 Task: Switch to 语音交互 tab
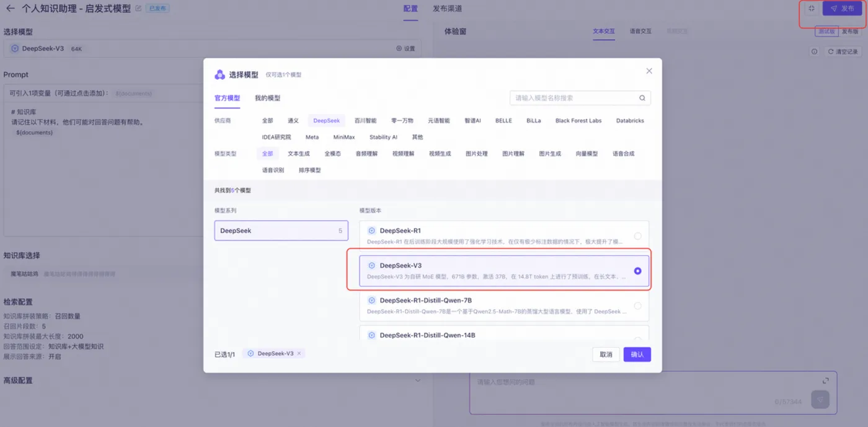pos(640,31)
